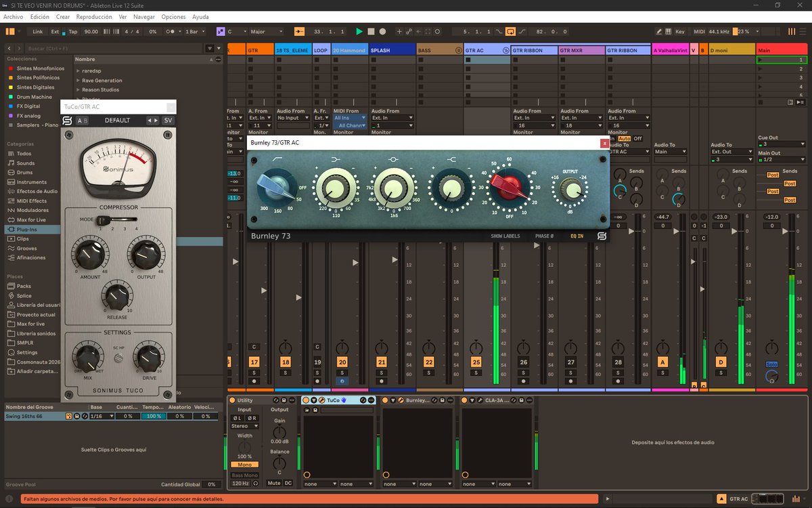
Task: Click the headphone preview icon in the Utility device
Action: click(256, 482)
